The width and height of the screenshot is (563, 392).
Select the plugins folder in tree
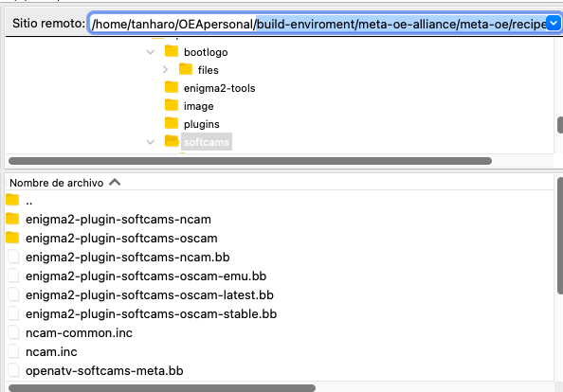tap(202, 124)
